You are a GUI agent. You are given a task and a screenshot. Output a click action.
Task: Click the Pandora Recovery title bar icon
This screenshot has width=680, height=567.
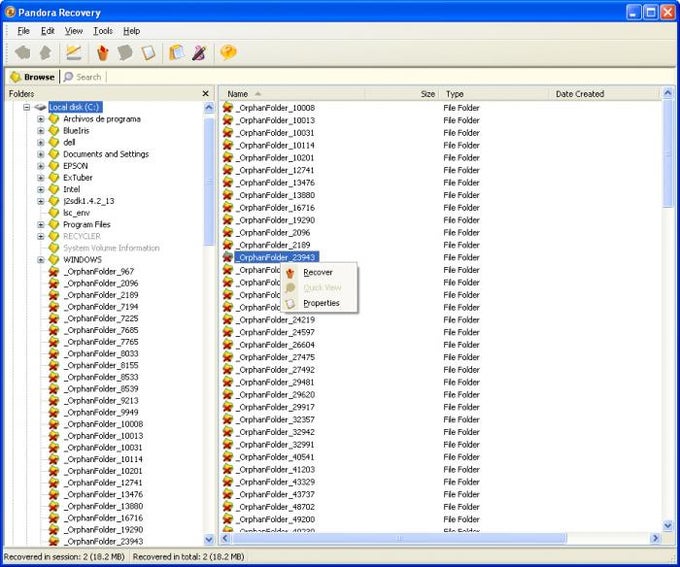click(10, 13)
